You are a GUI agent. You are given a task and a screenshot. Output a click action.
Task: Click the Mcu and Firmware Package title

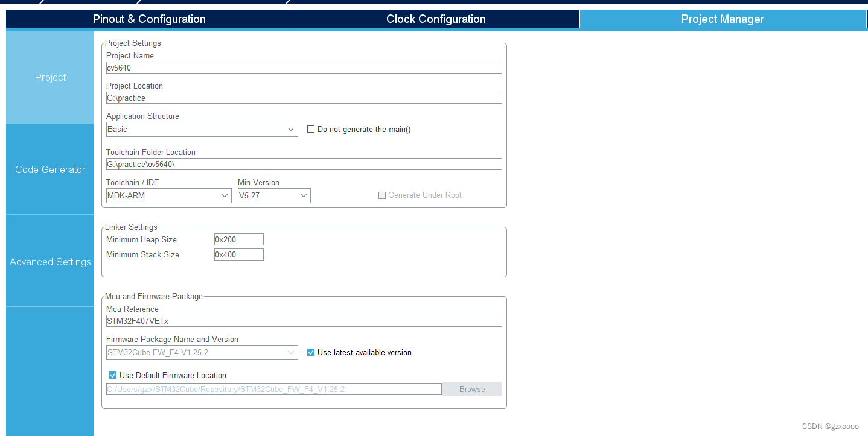(x=154, y=297)
